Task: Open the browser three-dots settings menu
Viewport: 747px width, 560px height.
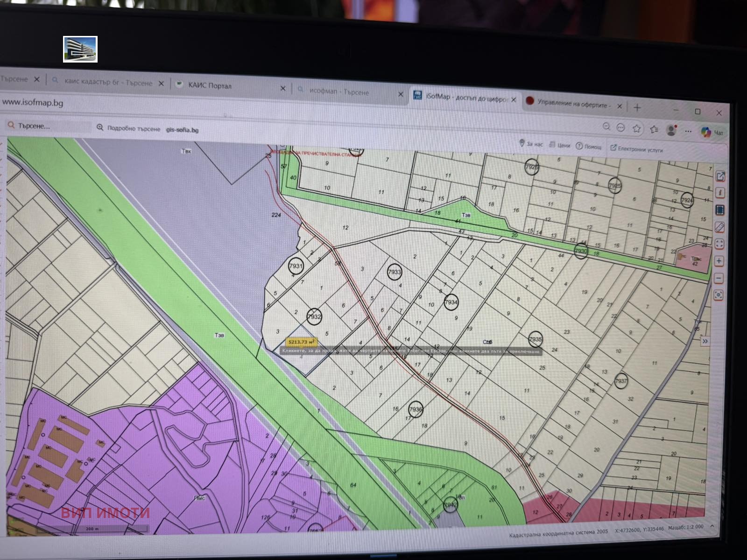Action: pyautogui.click(x=688, y=131)
